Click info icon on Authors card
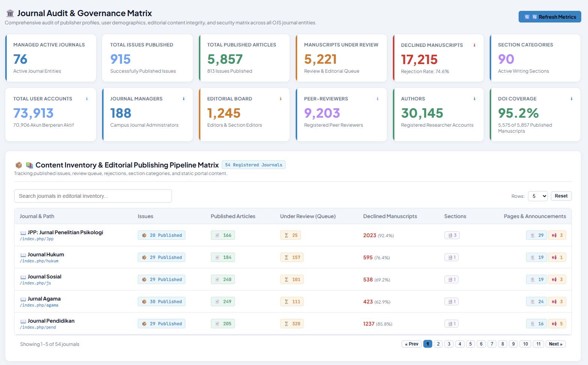The width and height of the screenshot is (588, 365). [474, 99]
